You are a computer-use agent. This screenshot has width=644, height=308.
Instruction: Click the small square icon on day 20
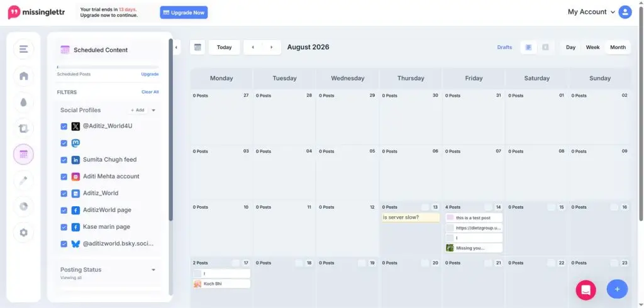click(x=425, y=263)
